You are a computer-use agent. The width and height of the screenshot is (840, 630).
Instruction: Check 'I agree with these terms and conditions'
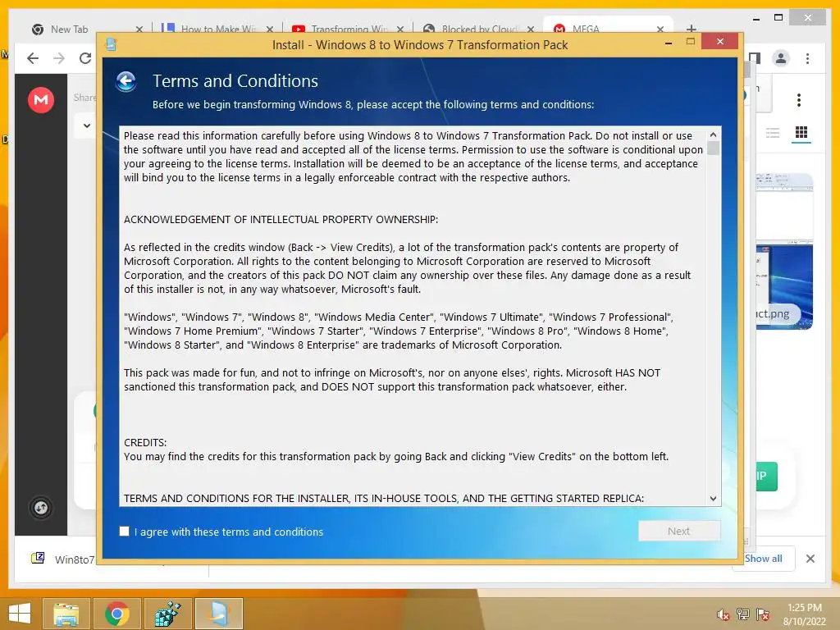click(125, 532)
